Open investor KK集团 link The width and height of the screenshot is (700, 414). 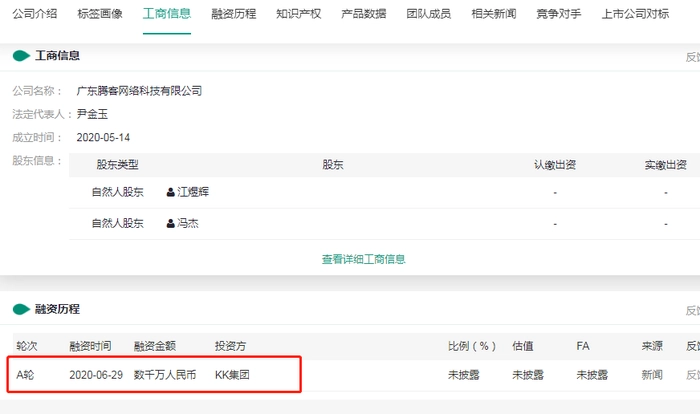click(232, 375)
